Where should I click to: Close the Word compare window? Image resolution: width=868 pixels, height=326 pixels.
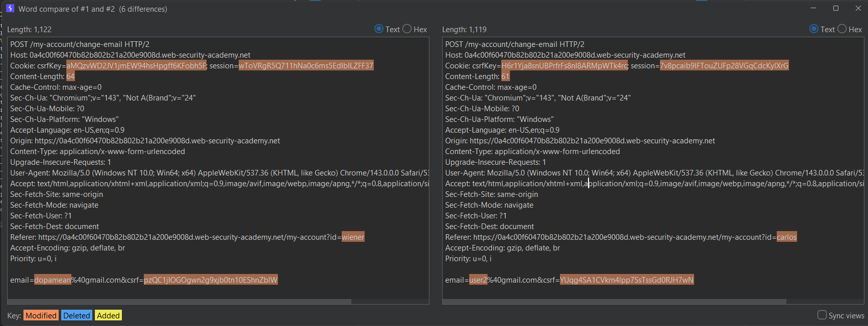coord(858,8)
